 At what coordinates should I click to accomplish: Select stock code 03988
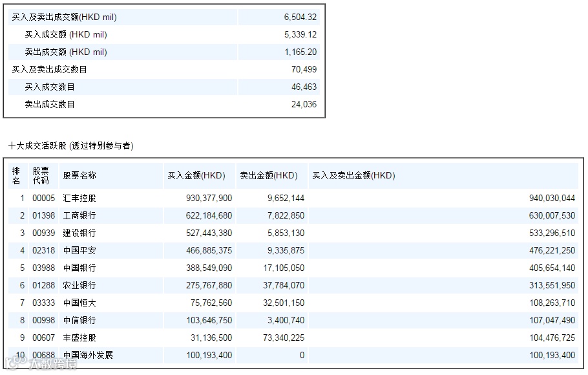pyautogui.click(x=43, y=268)
